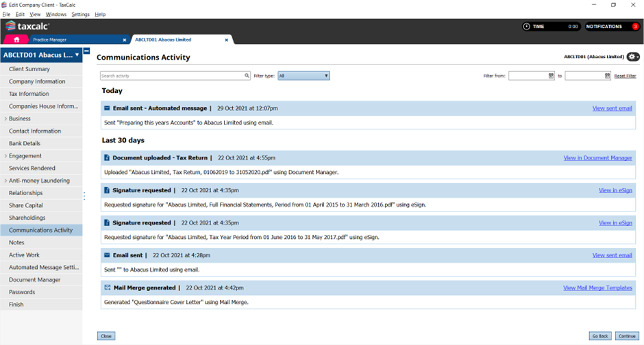Open the Filter from calendar picker
The image size is (644, 345).
551,76
